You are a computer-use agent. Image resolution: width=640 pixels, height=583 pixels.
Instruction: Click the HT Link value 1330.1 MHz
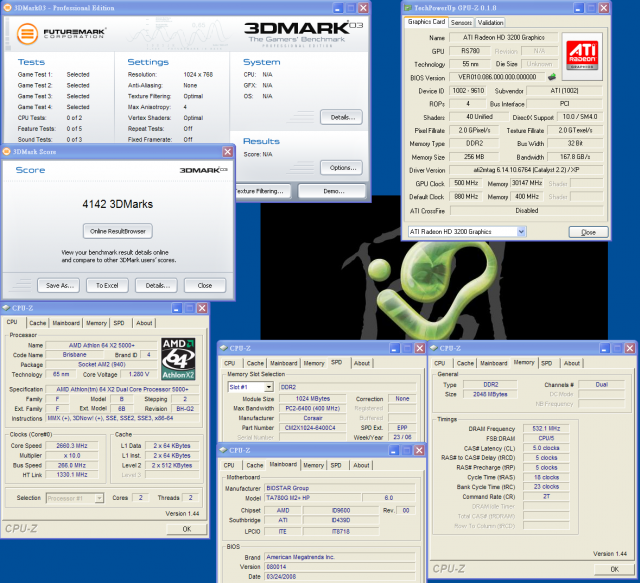coord(72,475)
